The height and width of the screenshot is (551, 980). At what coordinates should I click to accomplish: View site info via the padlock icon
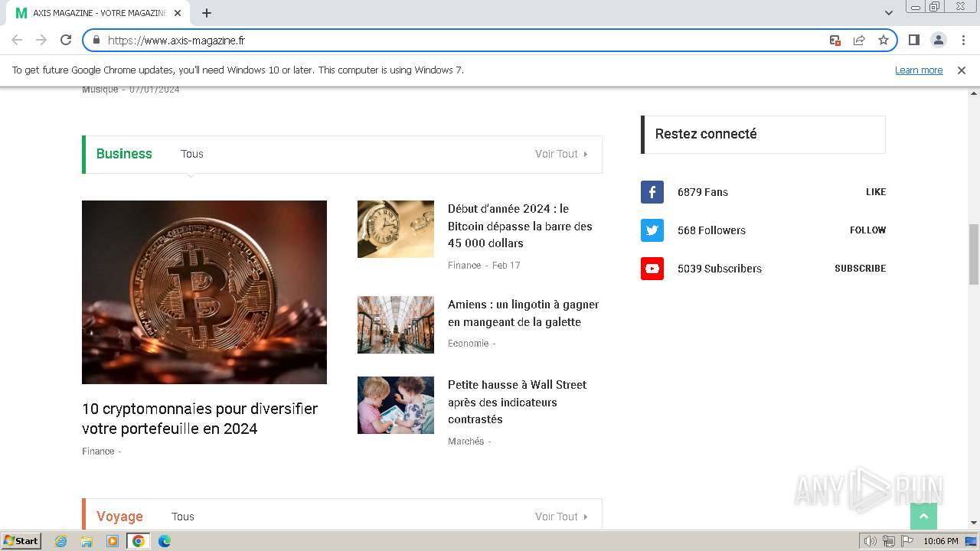tap(96, 40)
